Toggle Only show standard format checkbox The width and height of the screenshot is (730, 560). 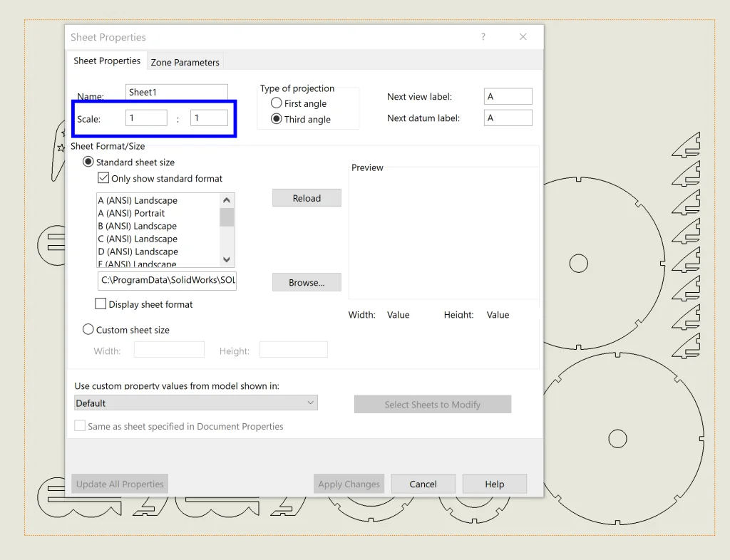point(103,178)
